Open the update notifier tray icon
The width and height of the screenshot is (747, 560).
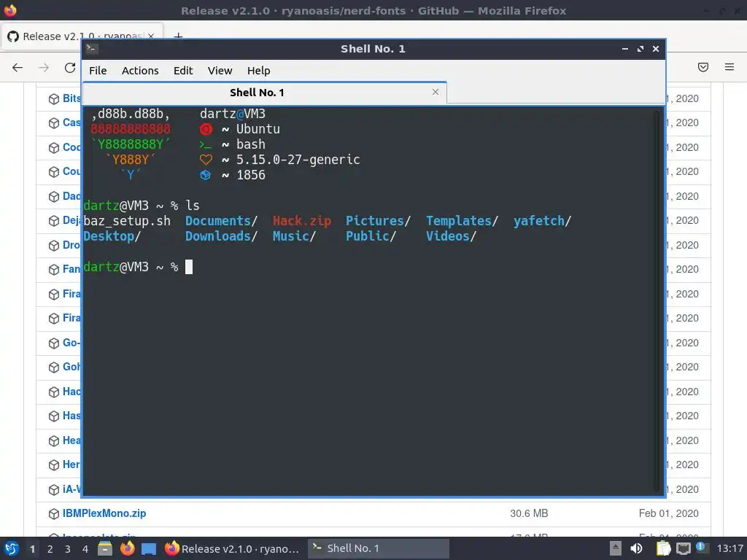click(x=701, y=548)
